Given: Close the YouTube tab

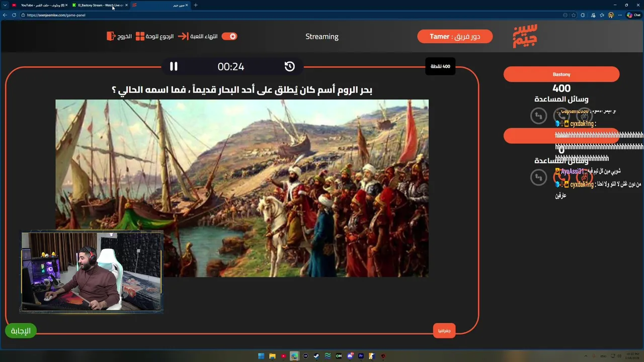Looking at the screenshot, I should pyautogui.click(x=66, y=5).
